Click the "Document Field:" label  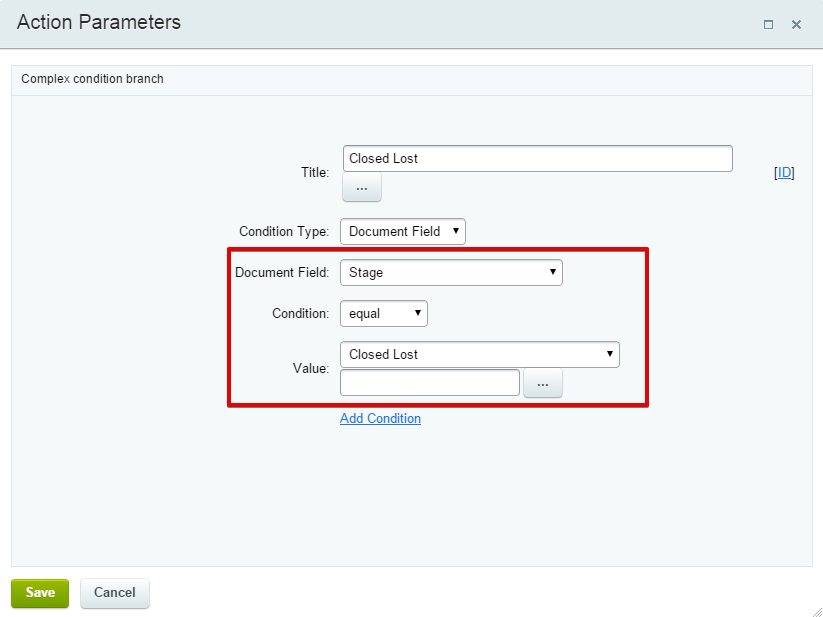(x=282, y=272)
